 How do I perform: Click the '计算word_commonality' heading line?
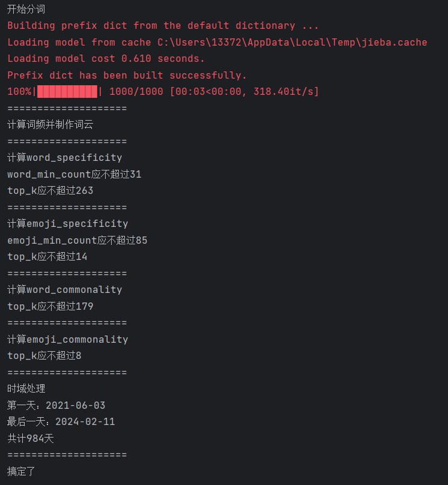[x=64, y=290]
